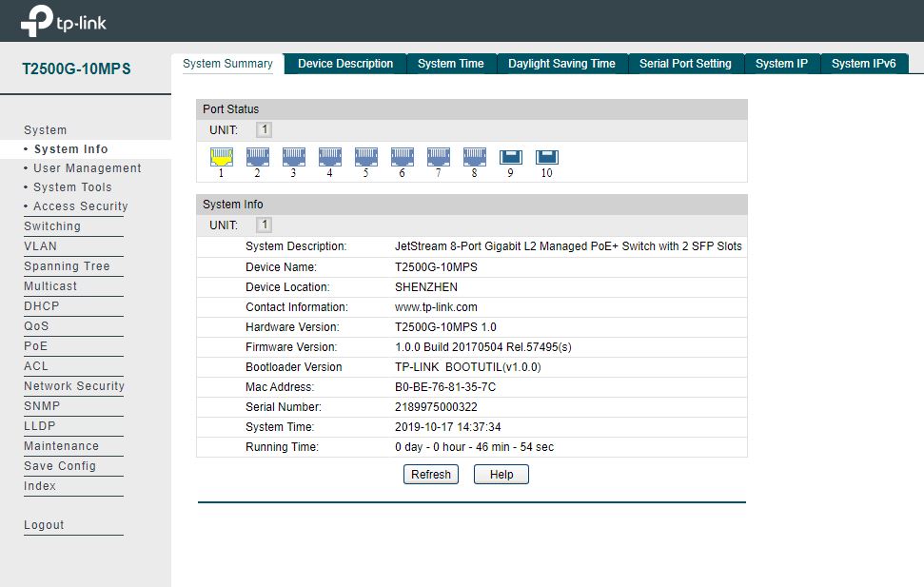924x587 pixels.
Task: Click the Help button
Action: pyautogui.click(x=501, y=475)
